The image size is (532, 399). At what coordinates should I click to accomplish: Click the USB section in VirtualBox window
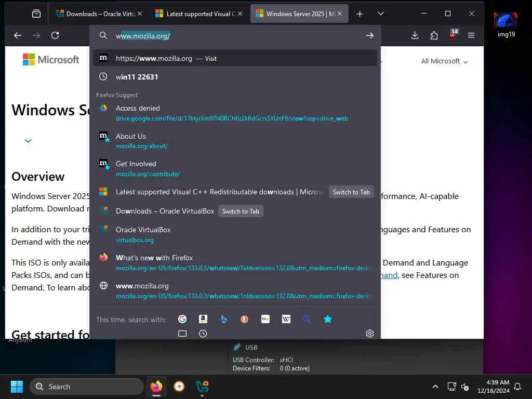pyautogui.click(x=251, y=348)
